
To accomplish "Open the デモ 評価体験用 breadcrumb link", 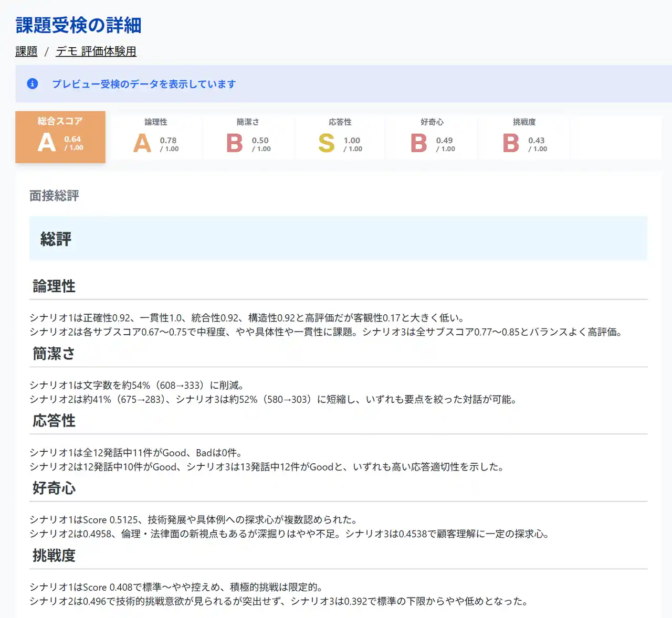I will (x=96, y=51).
